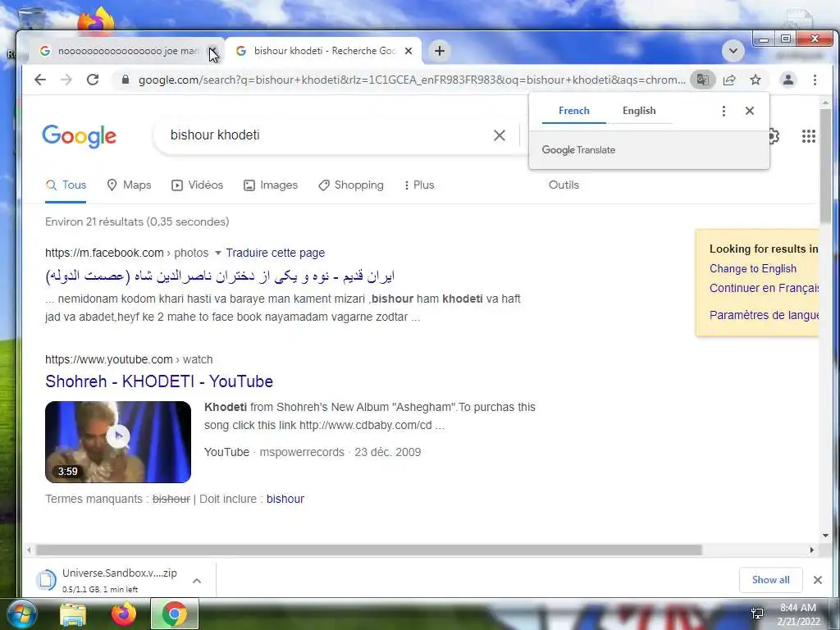Open a new tab with the plus button
The image size is (840, 630).
[x=440, y=51]
